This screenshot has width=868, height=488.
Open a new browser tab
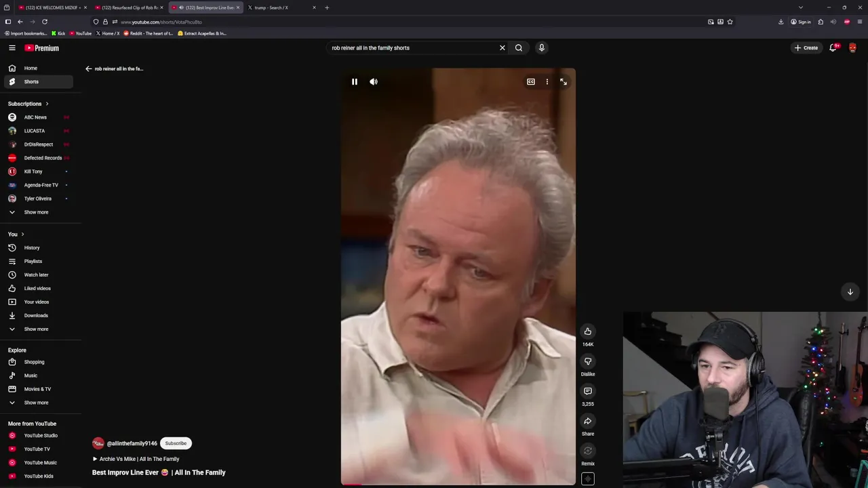point(327,7)
